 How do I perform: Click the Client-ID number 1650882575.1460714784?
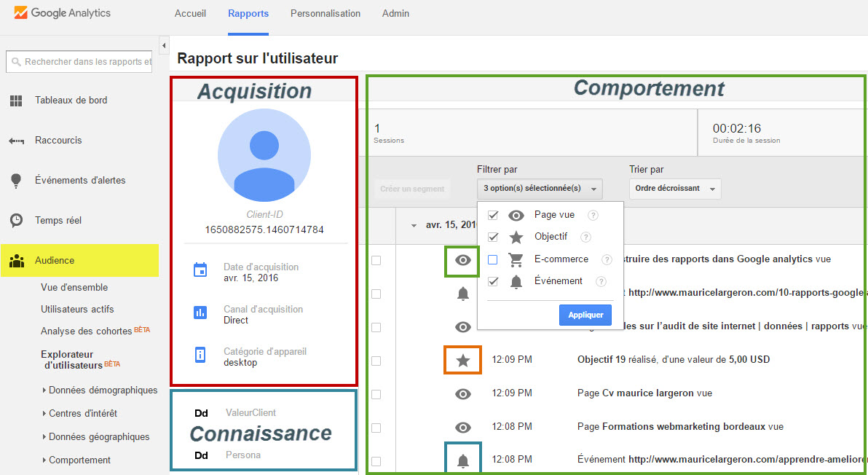coord(264,229)
